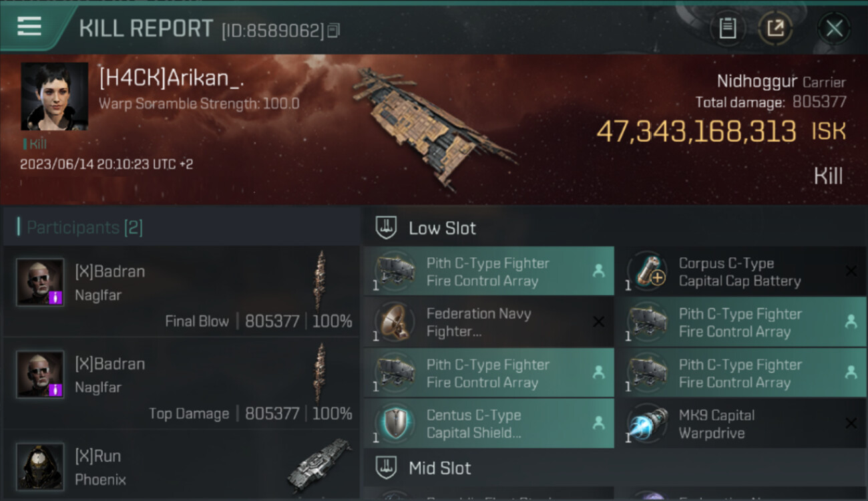Select the Centus C-Type Capital Shield icon

point(394,424)
